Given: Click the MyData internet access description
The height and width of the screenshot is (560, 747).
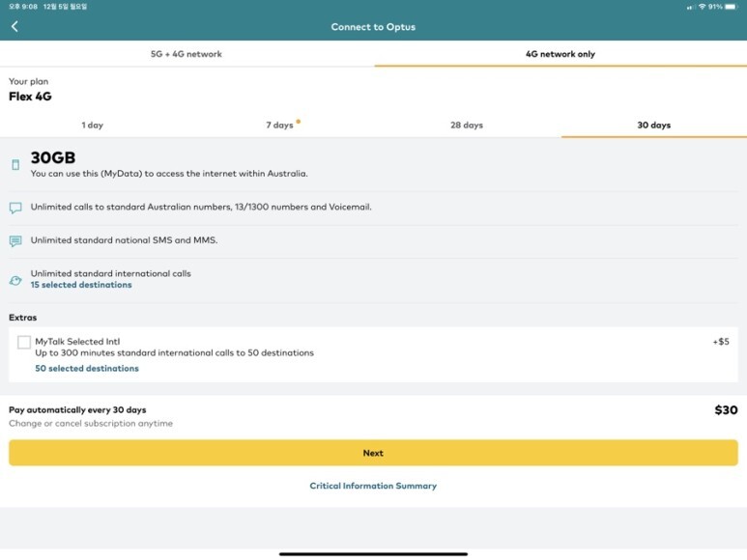Looking at the screenshot, I should click(169, 174).
